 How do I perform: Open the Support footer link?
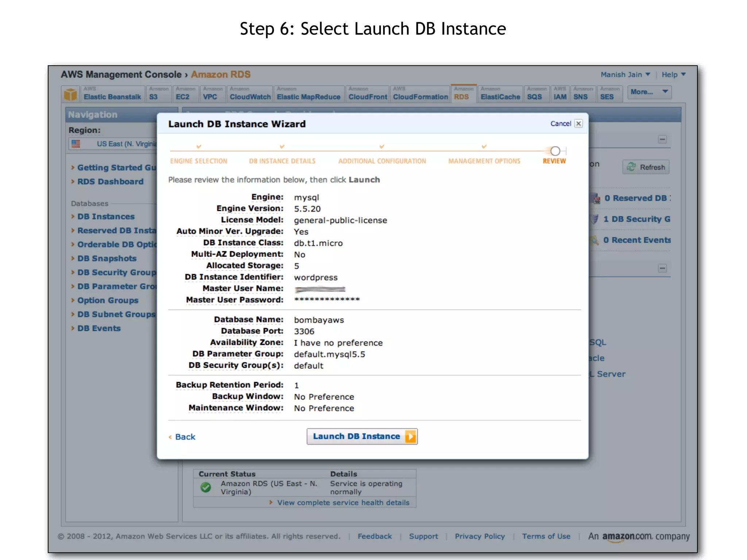423,536
